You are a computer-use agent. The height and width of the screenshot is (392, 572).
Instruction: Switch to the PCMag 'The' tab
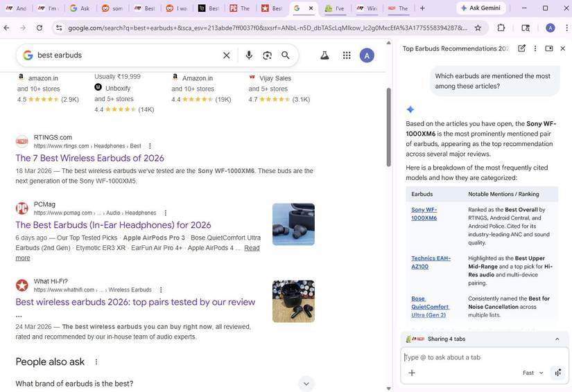240,8
